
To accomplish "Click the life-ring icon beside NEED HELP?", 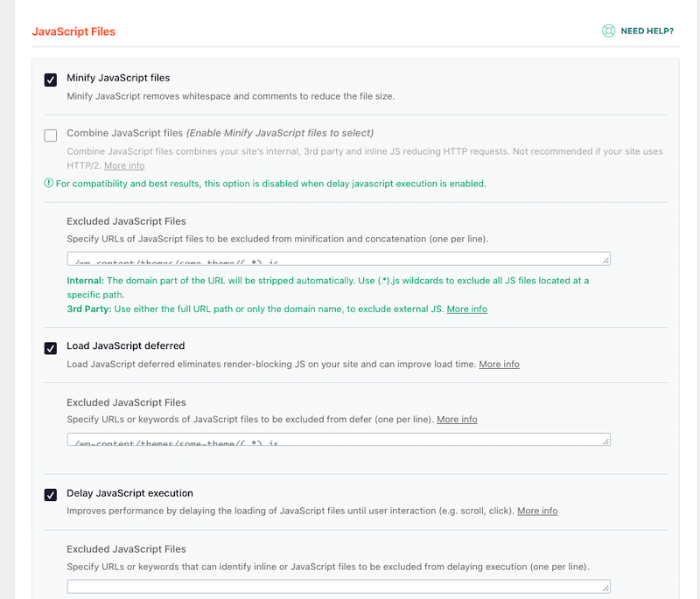I will [x=607, y=30].
